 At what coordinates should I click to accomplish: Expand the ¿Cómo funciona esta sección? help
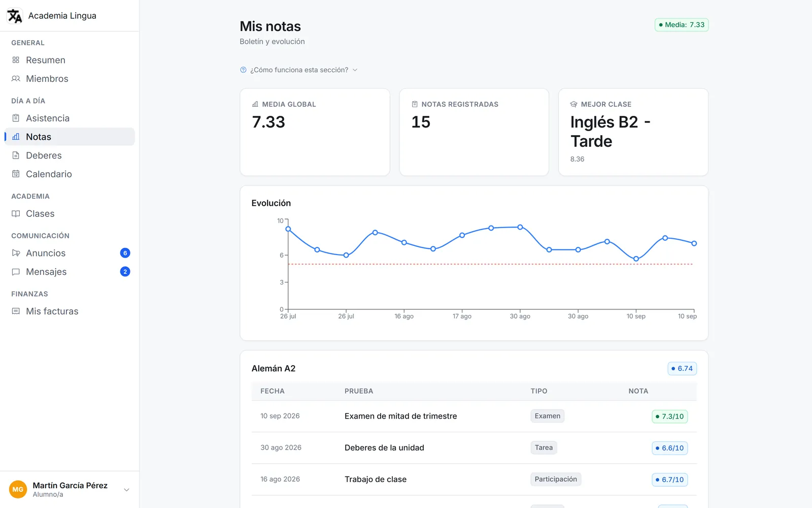[x=299, y=70]
